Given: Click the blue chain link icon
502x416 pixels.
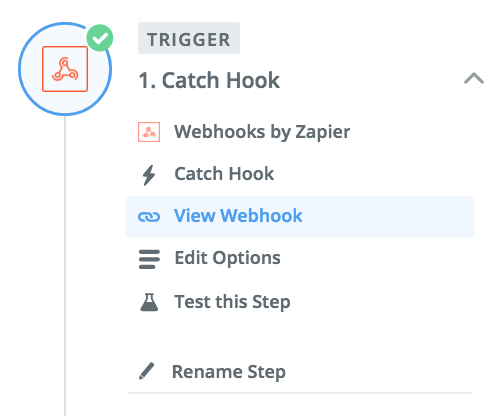Looking at the screenshot, I should tap(149, 217).
